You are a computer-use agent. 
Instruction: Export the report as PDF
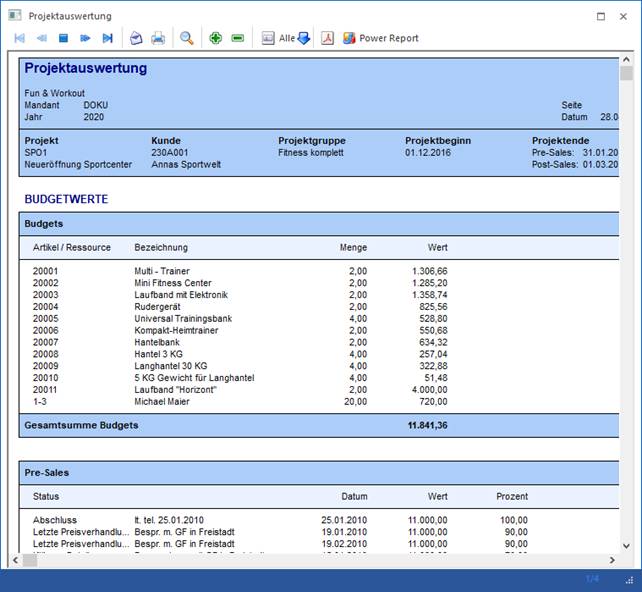(x=327, y=38)
